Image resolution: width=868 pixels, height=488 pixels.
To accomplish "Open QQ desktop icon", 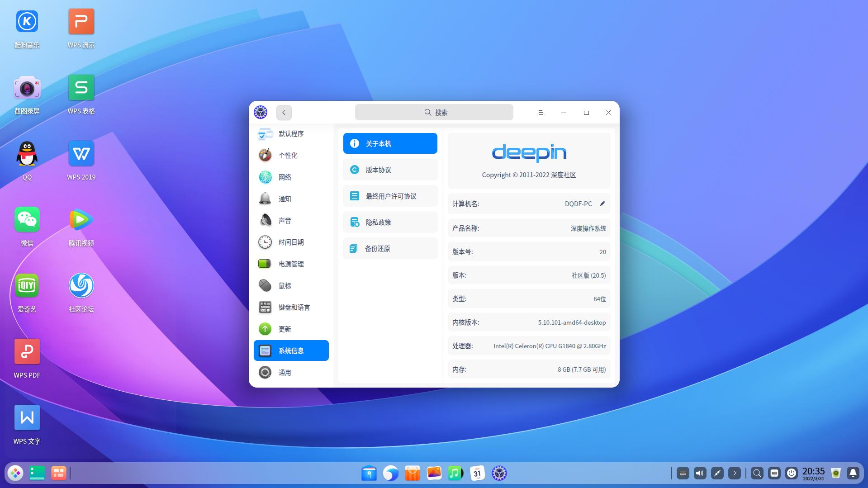I will pos(27,161).
